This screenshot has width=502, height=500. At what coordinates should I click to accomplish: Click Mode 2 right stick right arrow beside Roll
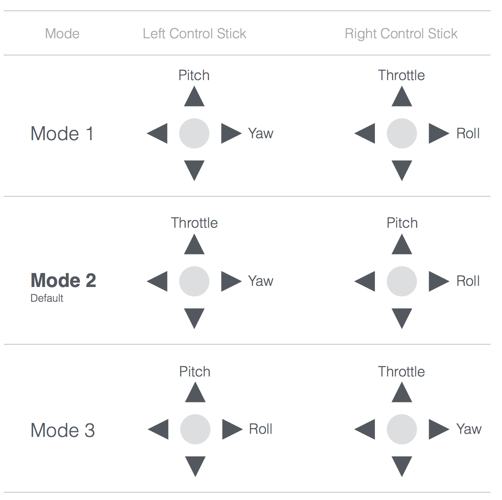(x=439, y=281)
